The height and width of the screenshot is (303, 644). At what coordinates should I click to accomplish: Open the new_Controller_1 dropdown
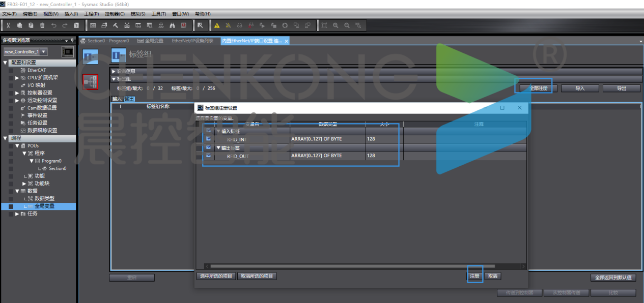44,52
